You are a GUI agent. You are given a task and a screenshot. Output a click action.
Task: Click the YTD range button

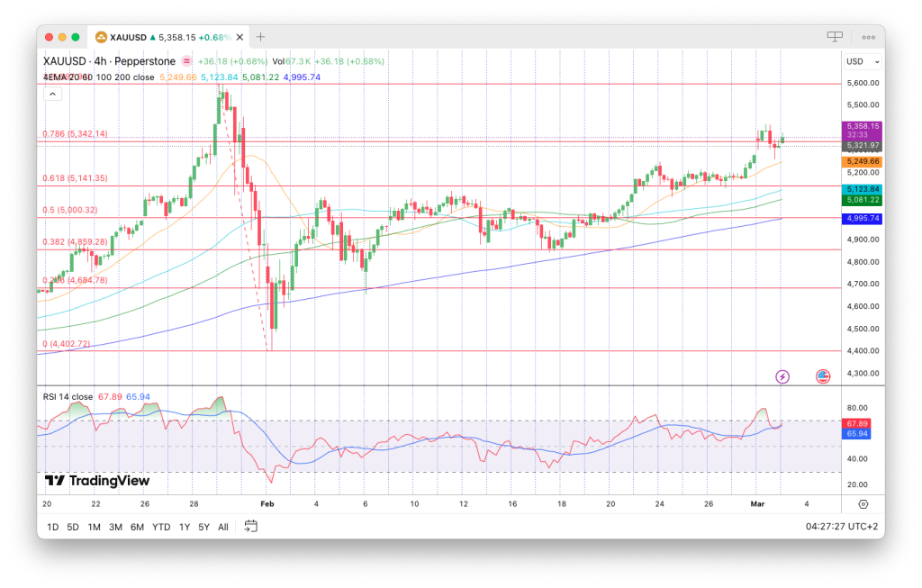(x=160, y=526)
